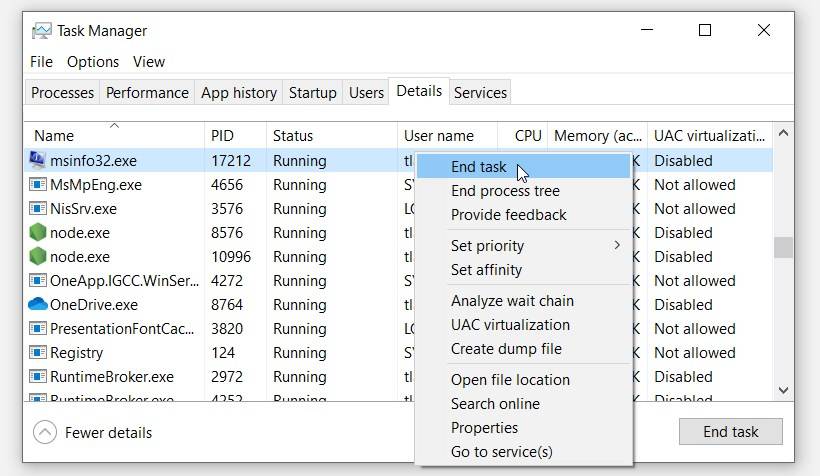Click PID cell 3820
The height and width of the screenshot is (476, 820).
tap(227, 328)
